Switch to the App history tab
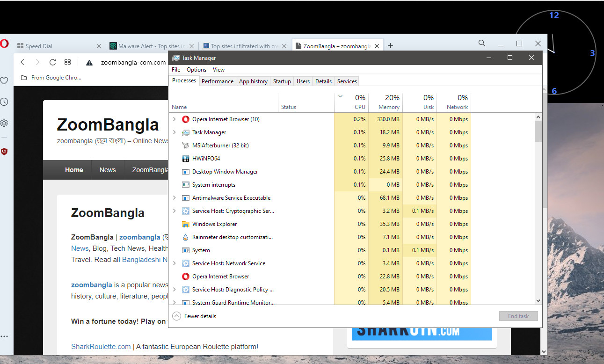This screenshot has height=364, width=604. pos(253,81)
